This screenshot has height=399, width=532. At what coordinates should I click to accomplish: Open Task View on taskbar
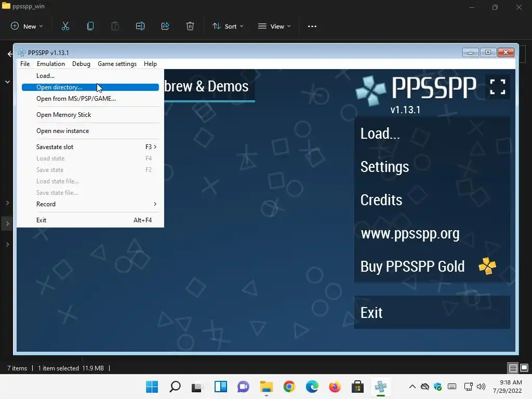click(x=197, y=387)
